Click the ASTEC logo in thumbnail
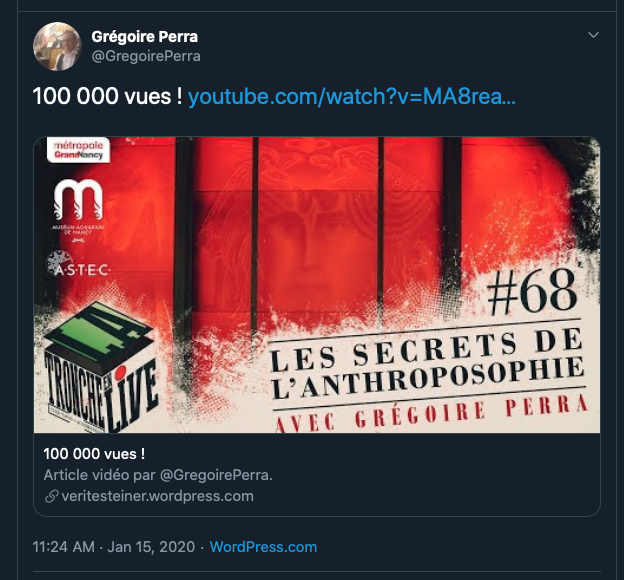The height and width of the screenshot is (580, 624). pos(78,264)
